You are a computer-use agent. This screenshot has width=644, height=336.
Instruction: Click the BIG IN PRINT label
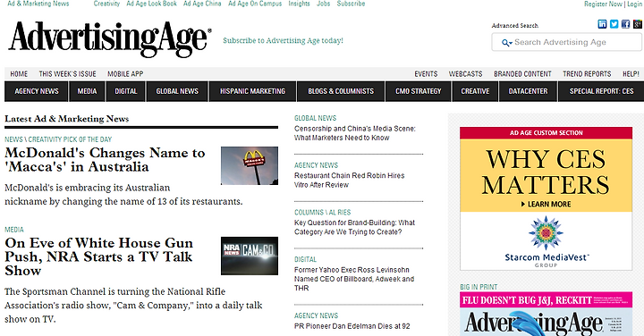tap(479, 287)
